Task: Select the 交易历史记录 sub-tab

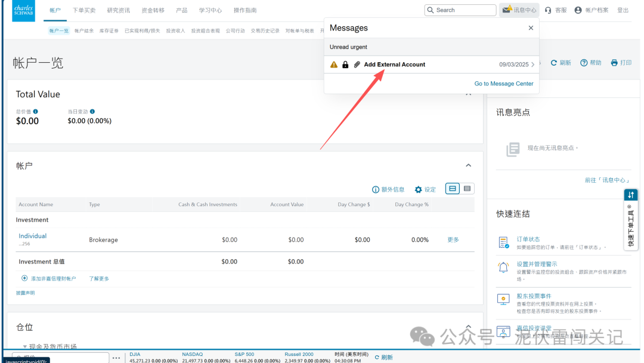Action: click(x=265, y=31)
